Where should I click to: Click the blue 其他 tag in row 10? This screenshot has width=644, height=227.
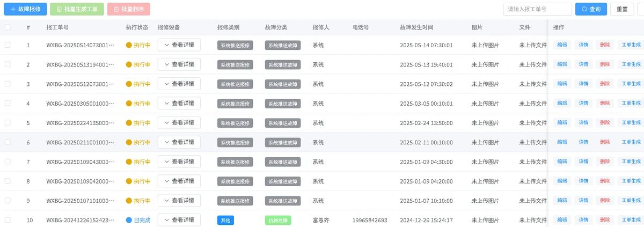pyautogui.click(x=225, y=220)
